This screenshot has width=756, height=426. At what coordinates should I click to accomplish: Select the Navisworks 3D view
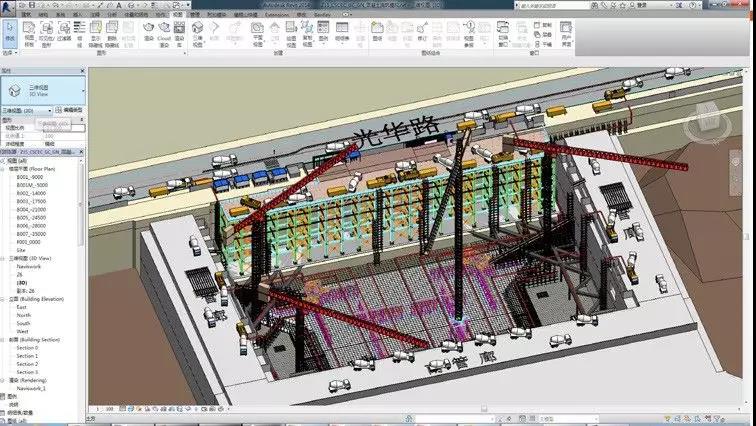[29, 266]
